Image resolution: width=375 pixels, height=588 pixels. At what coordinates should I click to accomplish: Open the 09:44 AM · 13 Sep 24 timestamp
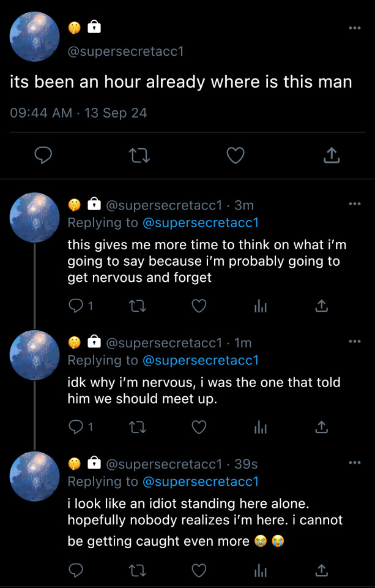[79, 113]
